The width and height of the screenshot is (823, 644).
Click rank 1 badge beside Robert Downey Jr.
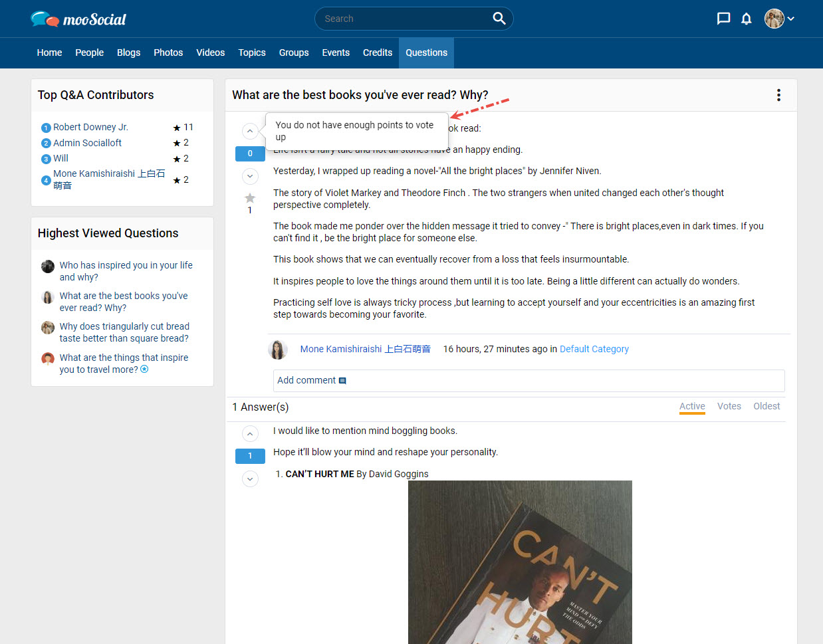(46, 128)
